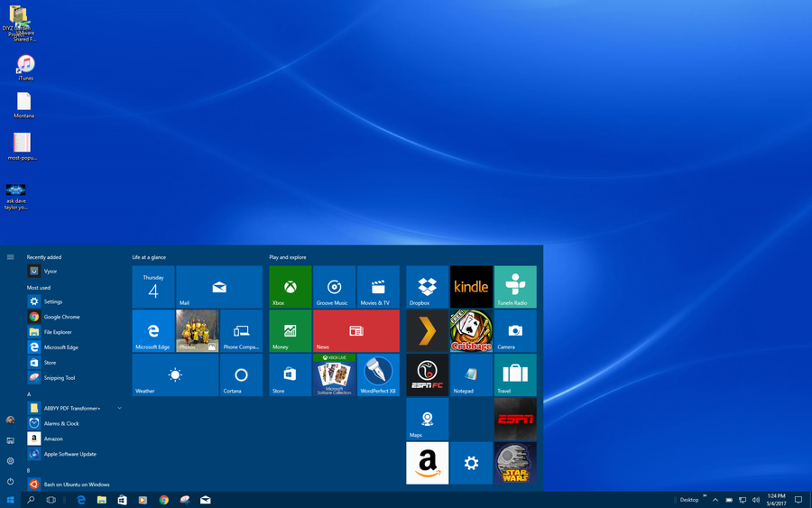Open the Plex chevron tile
The width and height of the screenshot is (812, 508).
coord(428,331)
